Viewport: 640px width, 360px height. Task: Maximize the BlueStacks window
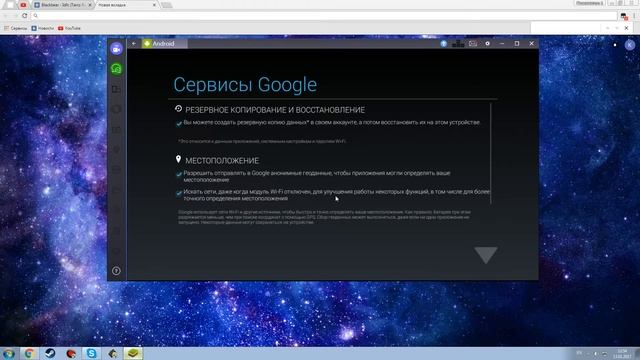(x=517, y=43)
